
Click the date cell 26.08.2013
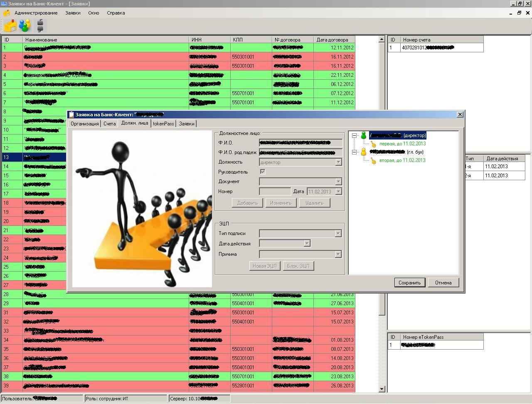335,386
